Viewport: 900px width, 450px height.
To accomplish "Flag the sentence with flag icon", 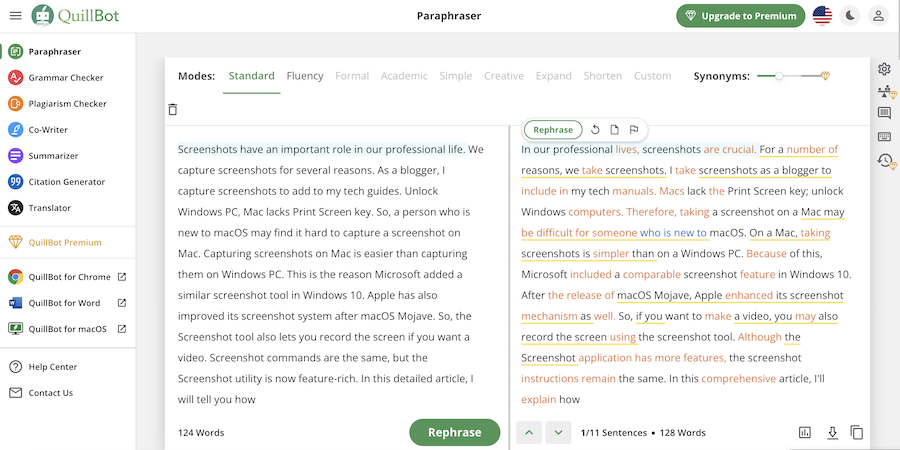I will (x=634, y=130).
